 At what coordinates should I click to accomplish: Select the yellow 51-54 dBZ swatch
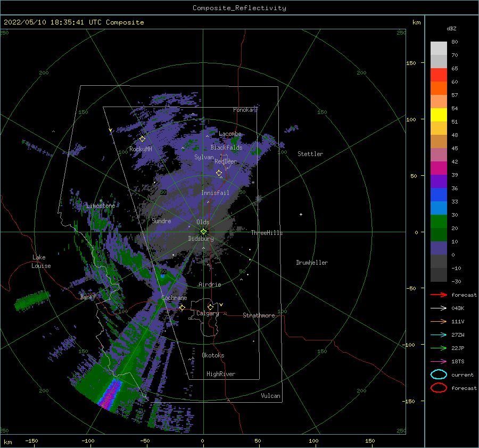[x=439, y=115]
